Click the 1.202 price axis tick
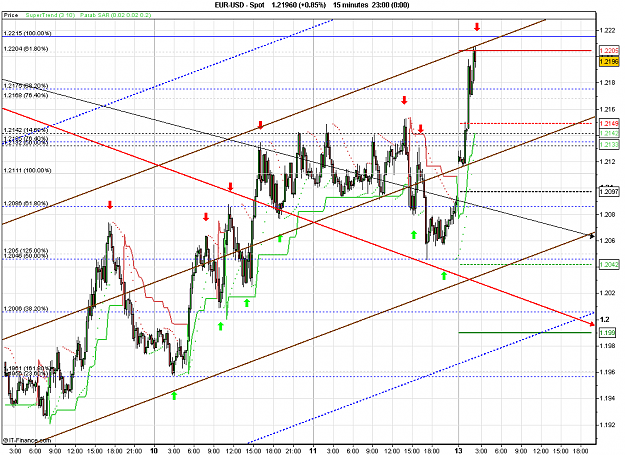The image size is (625, 455). 607,293
